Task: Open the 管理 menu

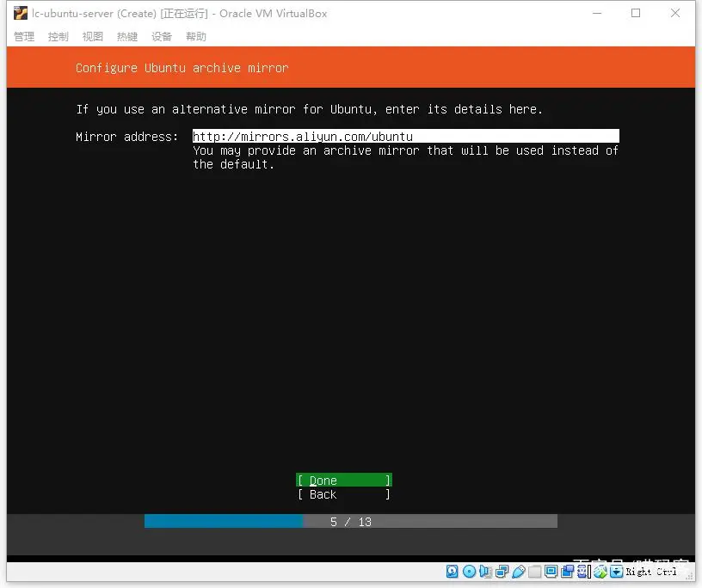Action: tap(24, 36)
